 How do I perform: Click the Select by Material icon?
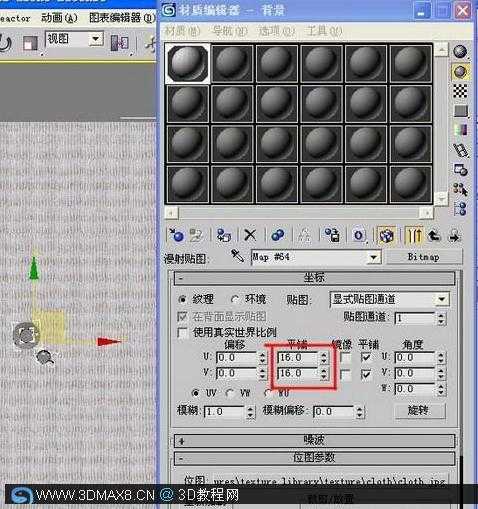click(461, 190)
